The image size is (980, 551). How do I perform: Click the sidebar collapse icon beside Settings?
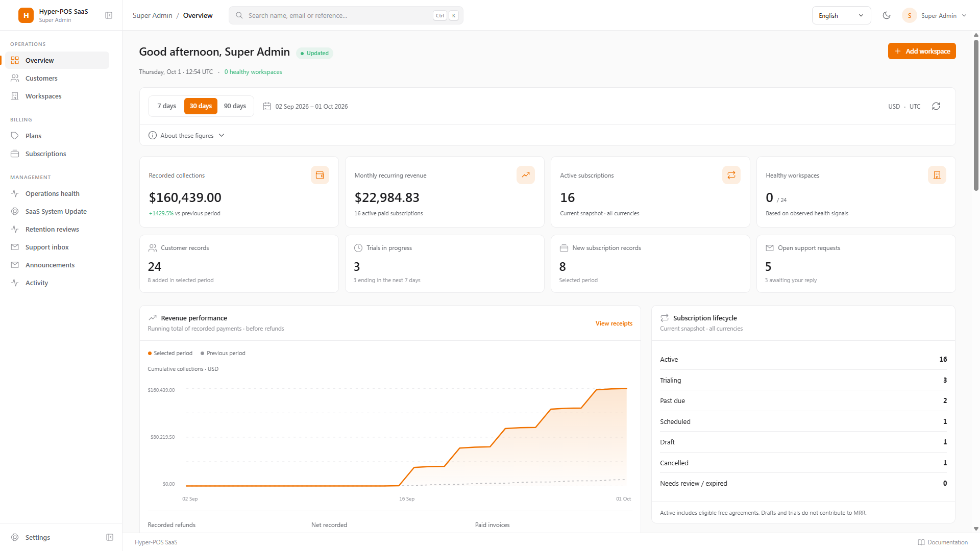(x=110, y=537)
